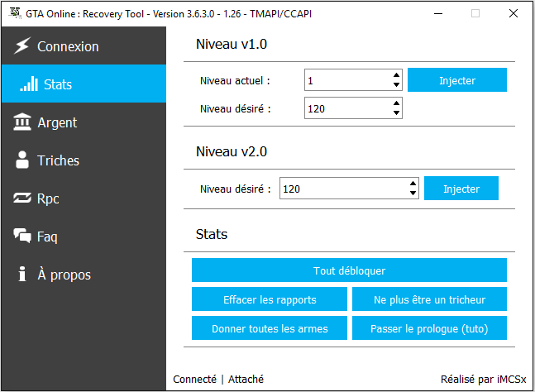
Task: Decrease v2.0 Niveau désiré down arrow
Action: pos(413,193)
